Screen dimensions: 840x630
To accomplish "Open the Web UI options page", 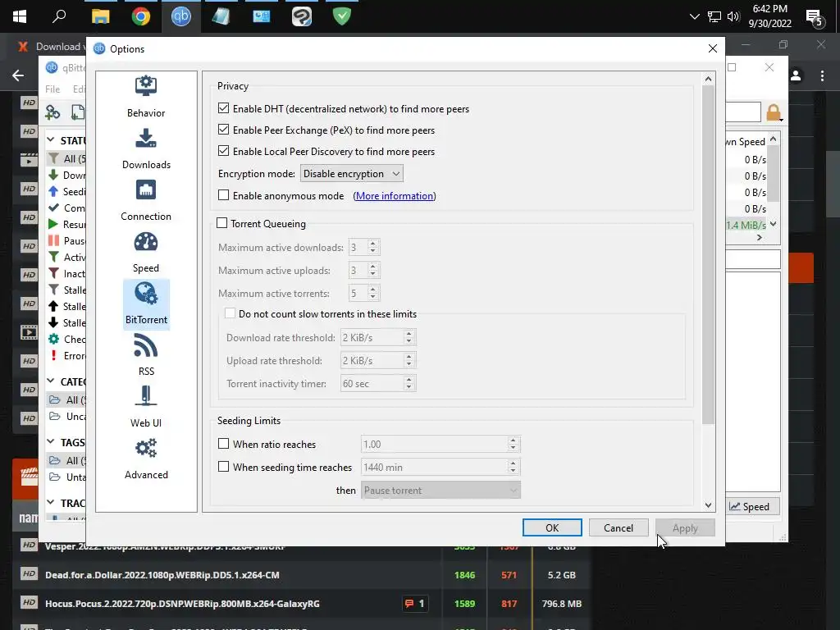I will point(146,407).
